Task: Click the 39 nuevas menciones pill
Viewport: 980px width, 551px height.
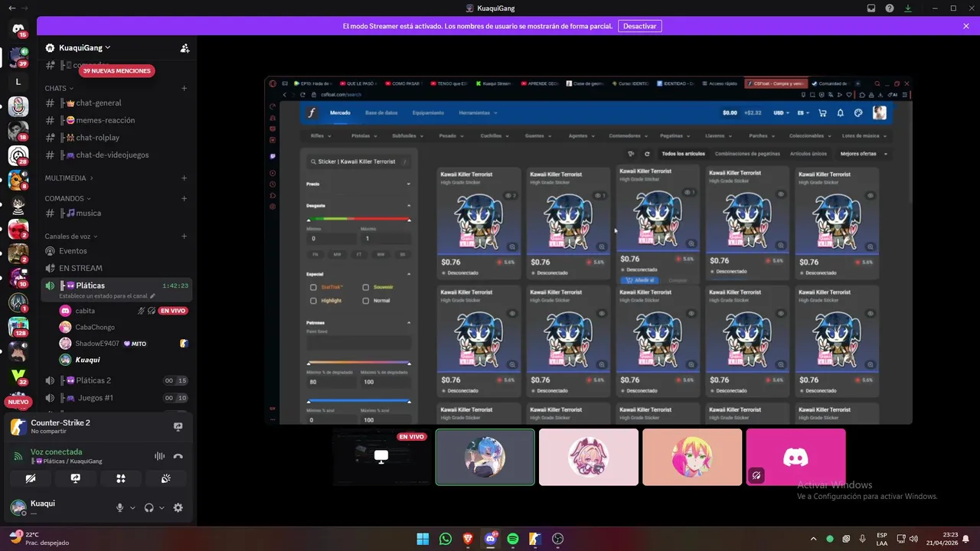Action: [x=116, y=70]
